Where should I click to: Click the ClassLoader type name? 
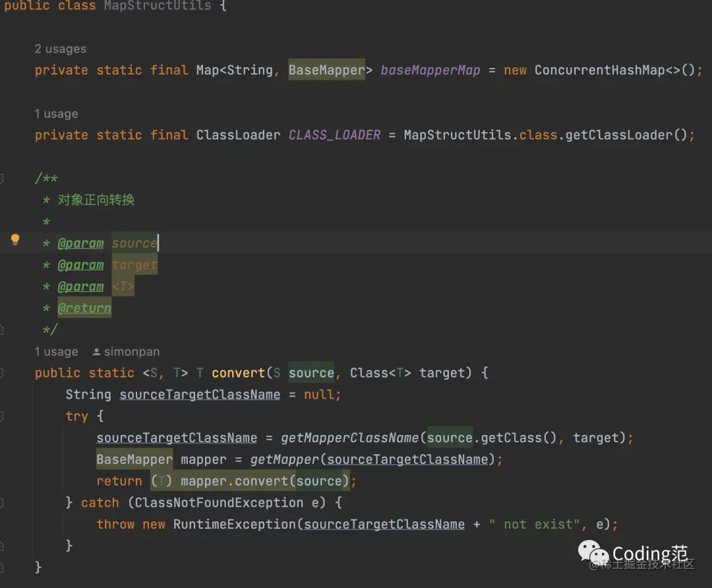(239, 135)
